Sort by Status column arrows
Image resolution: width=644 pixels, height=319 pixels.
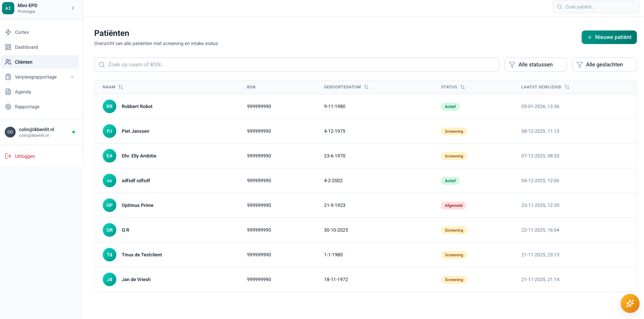463,87
